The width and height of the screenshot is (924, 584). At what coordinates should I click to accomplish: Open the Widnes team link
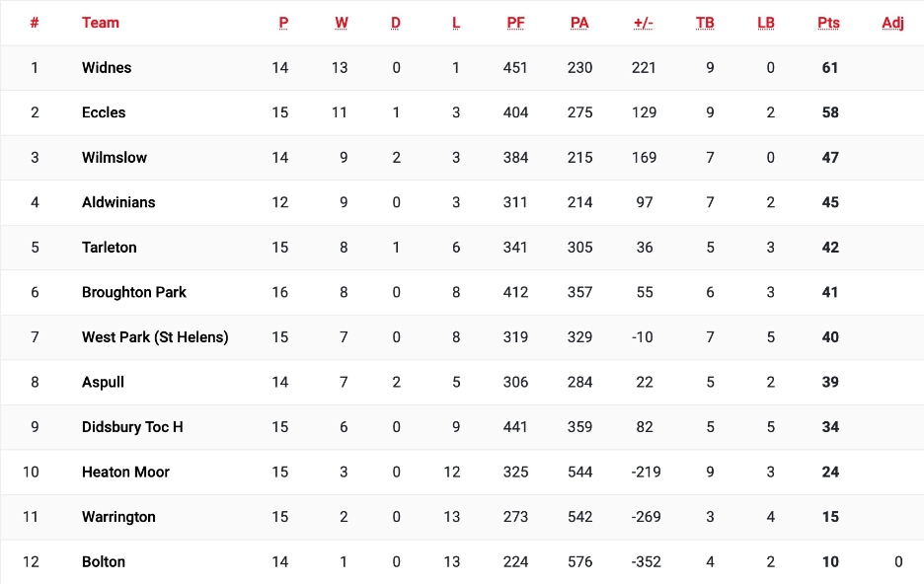pos(107,68)
